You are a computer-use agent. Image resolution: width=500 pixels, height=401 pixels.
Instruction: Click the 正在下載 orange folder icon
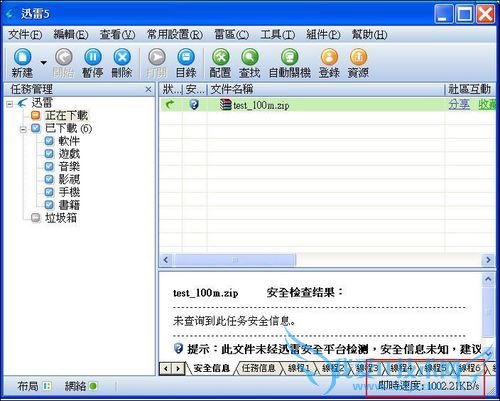click(35, 115)
